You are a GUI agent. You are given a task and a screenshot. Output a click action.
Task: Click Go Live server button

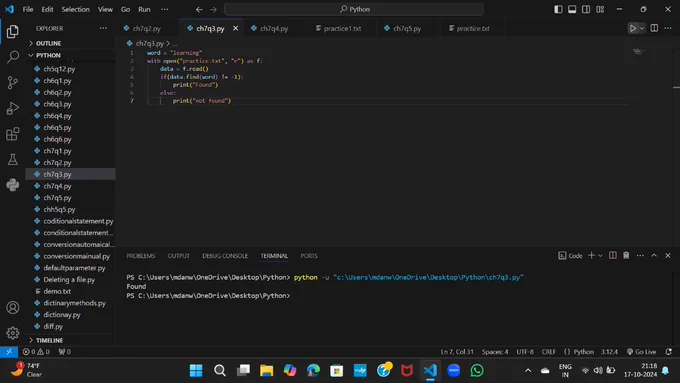pyautogui.click(x=641, y=352)
